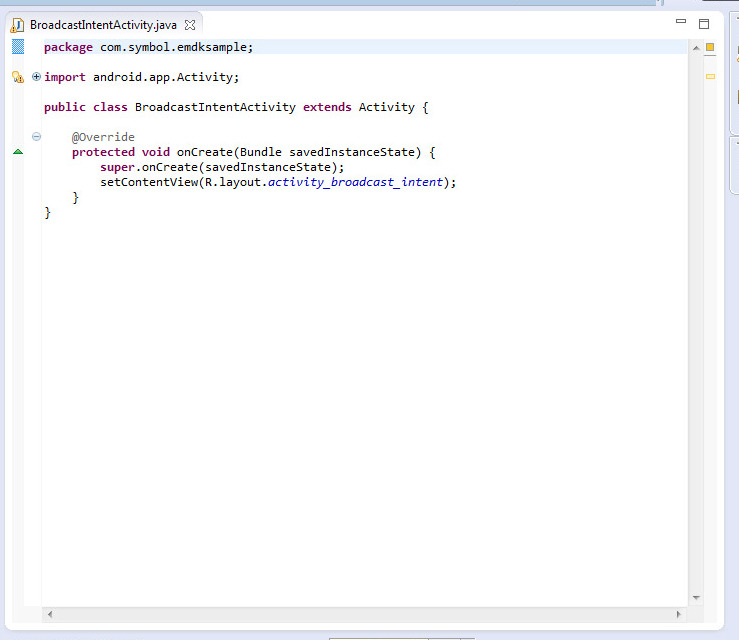The image size is (739, 640).
Task: Maximize the editor area
Action: point(703,24)
